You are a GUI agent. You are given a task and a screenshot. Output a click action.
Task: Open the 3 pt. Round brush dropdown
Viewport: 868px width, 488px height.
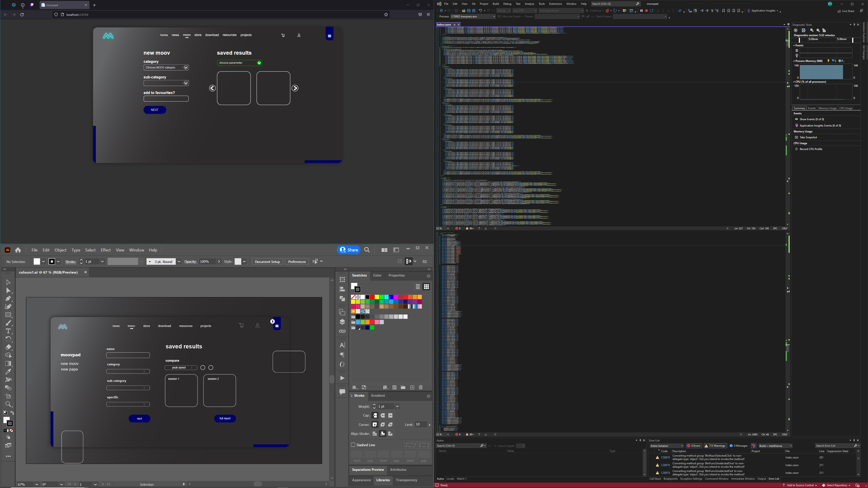pos(179,262)
